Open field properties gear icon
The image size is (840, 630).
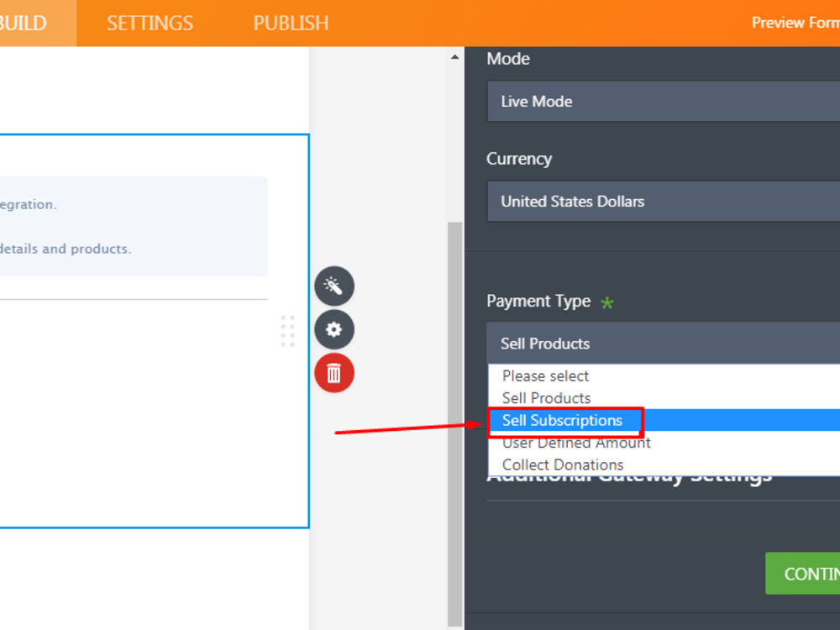[333, 329]
